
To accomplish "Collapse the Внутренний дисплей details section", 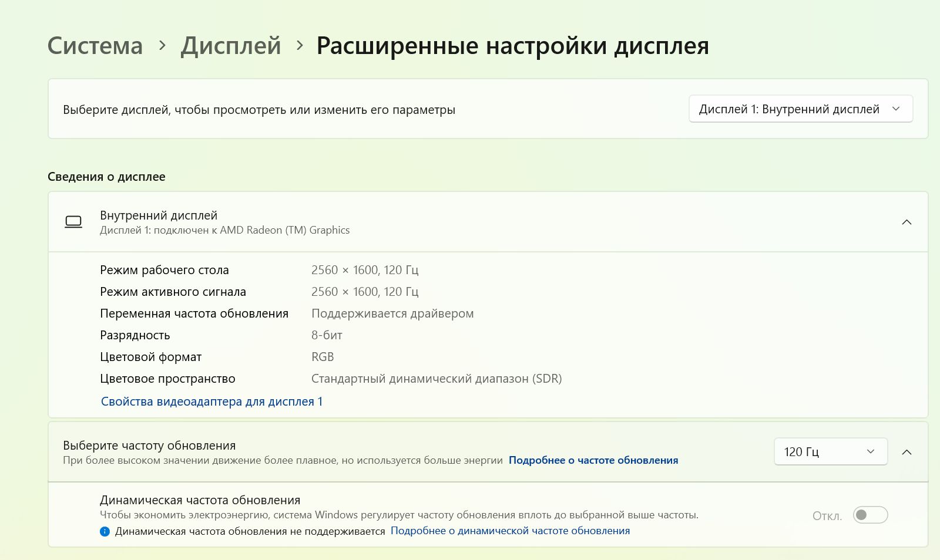I will coord(907,222).
